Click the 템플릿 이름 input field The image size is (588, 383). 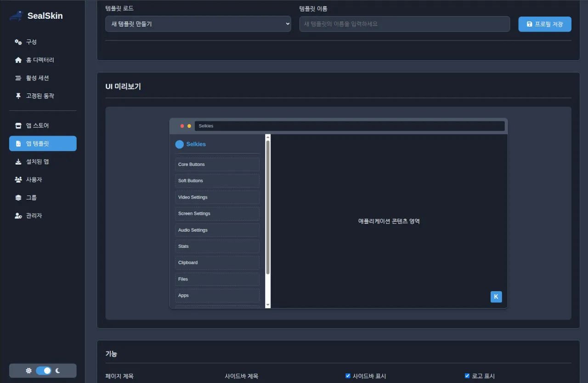(405, 24)
